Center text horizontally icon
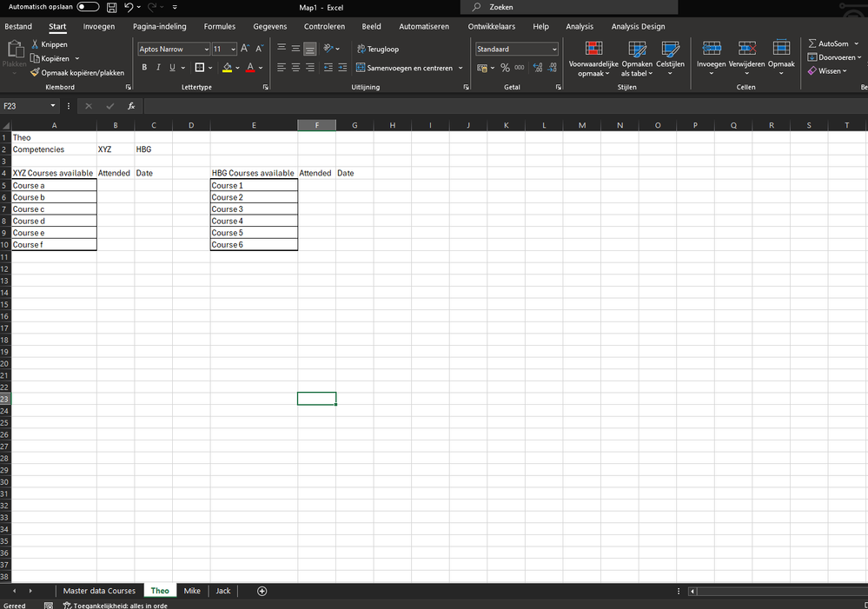This screenshot has height=609, width=868. (x=295, y=68)
